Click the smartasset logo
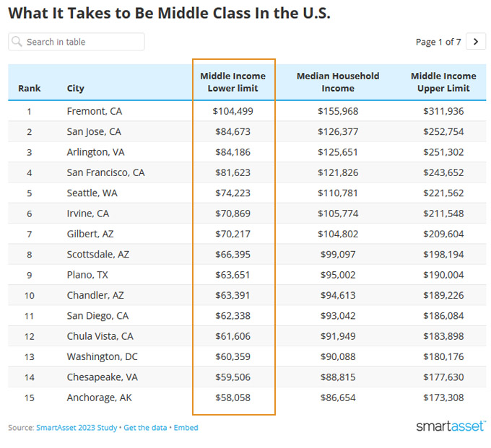491x448 pixels. coord(451,426)
